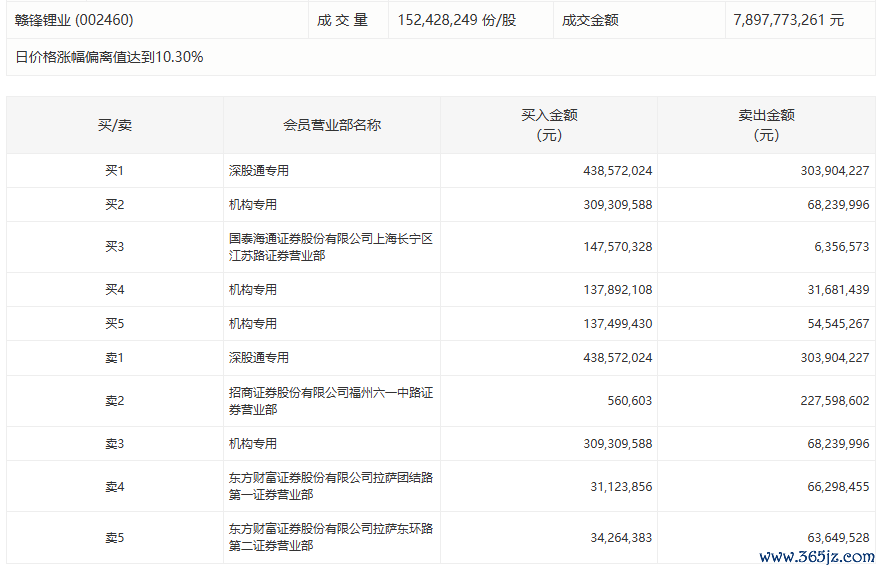Select 东方财富证券 拉萨团结路第一 branch name
The height and width of the screenshot is (572, 882).
pos(331,487)
